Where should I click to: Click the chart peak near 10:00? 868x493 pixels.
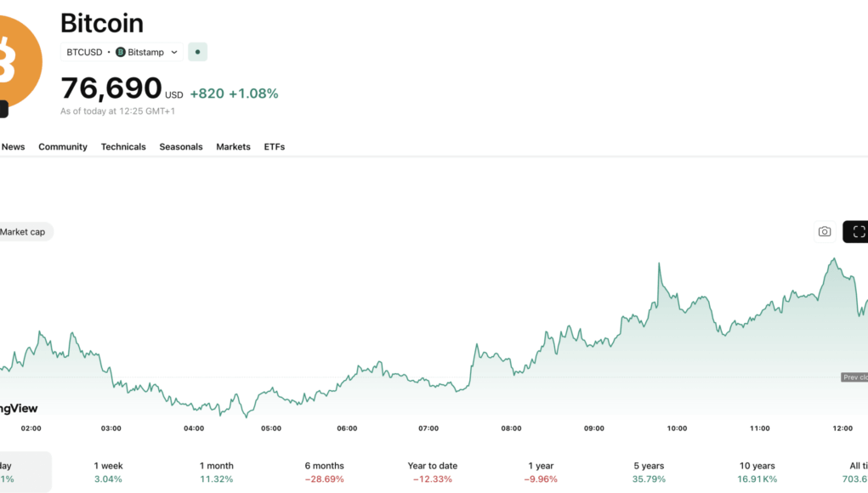click(x=659, y=265)
